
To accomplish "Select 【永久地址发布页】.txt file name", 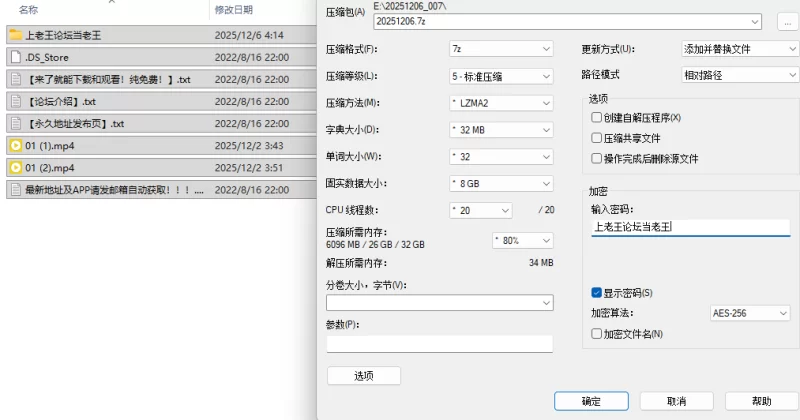I will coord(75,123).
